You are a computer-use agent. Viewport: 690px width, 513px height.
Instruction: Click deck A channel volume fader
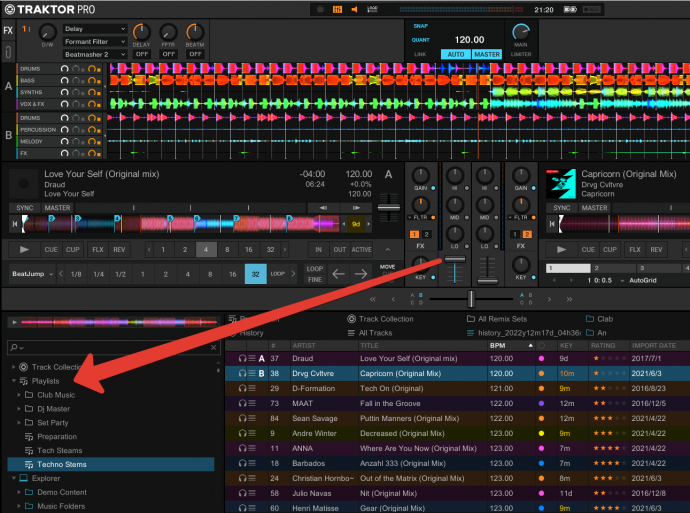(455, 260)
